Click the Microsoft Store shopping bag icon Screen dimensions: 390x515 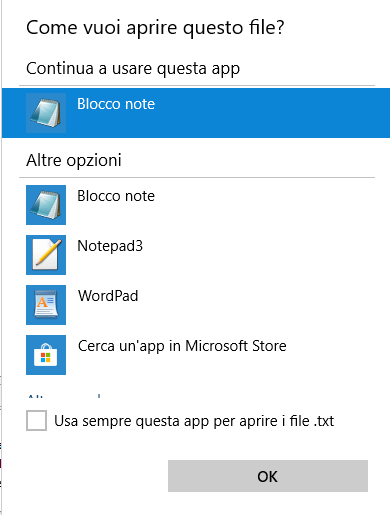click(x=46, y=355)
